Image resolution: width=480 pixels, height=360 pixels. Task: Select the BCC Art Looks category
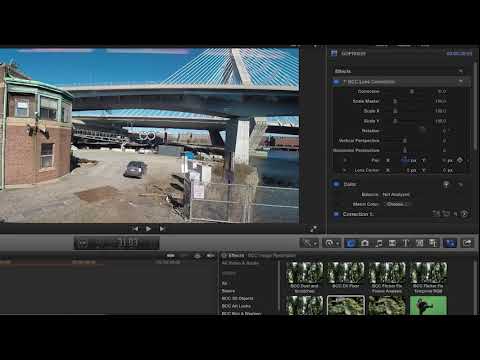pos(236,306)
